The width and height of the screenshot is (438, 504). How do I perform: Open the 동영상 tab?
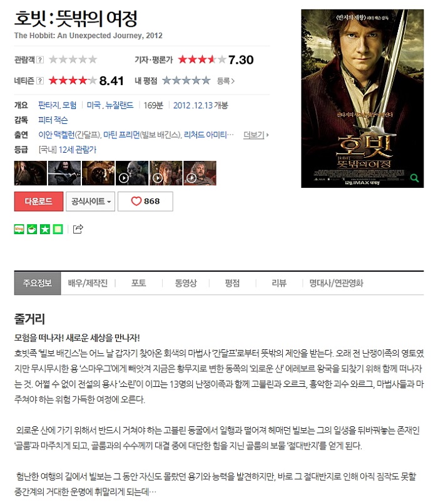click(186, 283)
